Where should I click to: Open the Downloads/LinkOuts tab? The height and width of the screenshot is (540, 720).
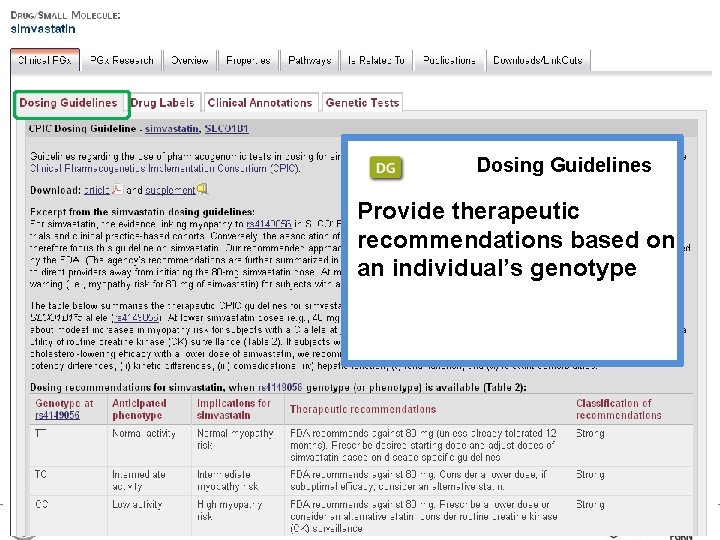click(x=538, y=60)
